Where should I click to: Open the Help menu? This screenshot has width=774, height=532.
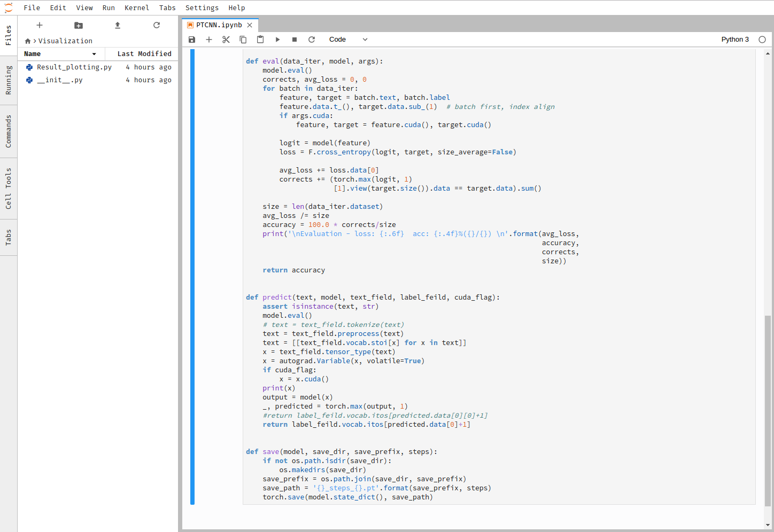point(237,8)
